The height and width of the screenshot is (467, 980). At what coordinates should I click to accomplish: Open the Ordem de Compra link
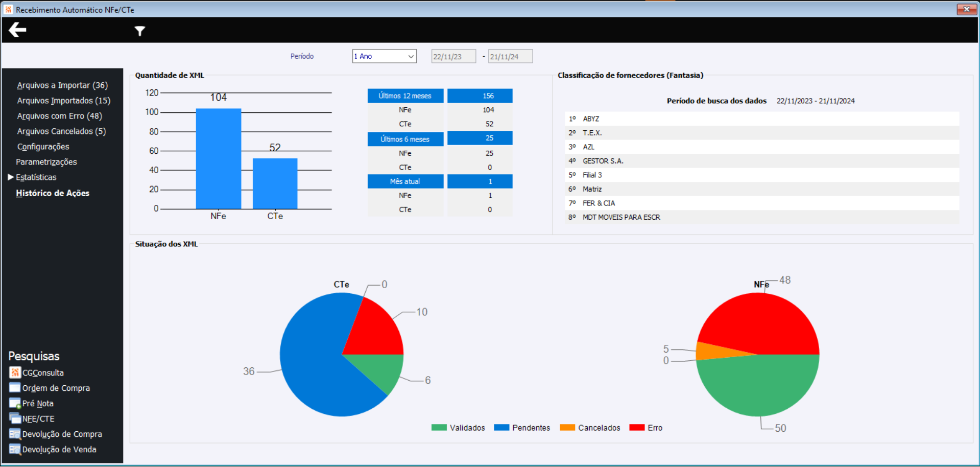(x=56, y=388)
